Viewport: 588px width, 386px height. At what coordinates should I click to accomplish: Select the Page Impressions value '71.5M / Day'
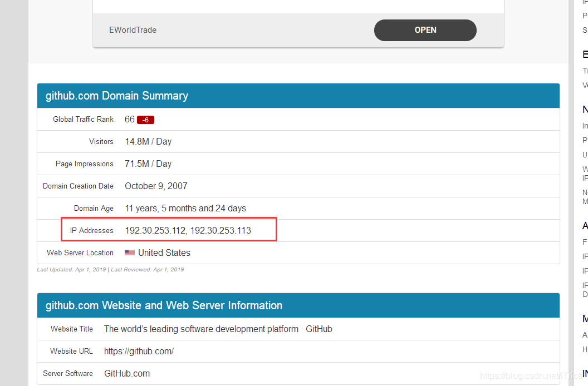(148, 164)
